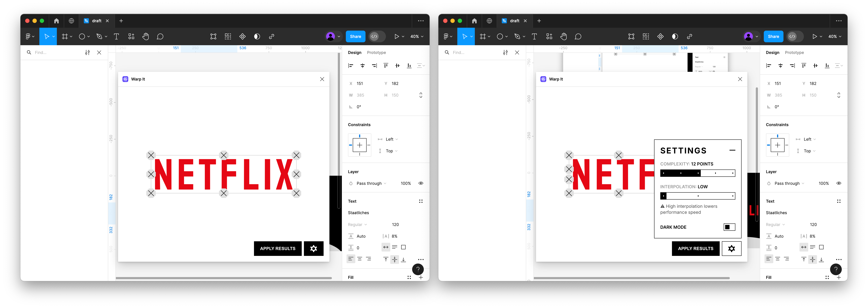Click the comment tool in left window toolbar
The image size is (868, 308).
click(x=160, y=36)
